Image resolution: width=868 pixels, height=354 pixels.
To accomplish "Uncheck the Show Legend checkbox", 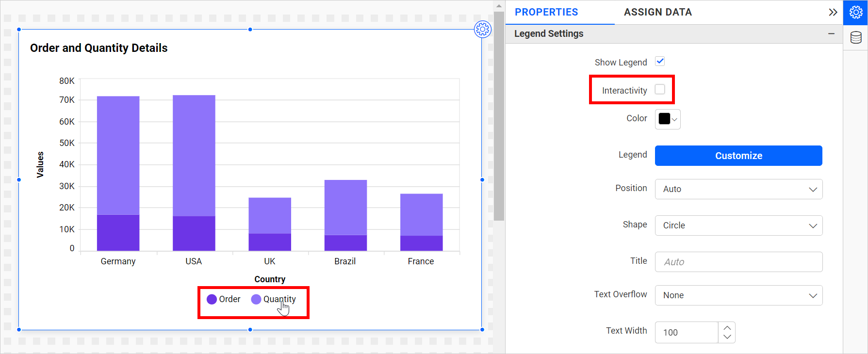I will [x=660, y=62].
